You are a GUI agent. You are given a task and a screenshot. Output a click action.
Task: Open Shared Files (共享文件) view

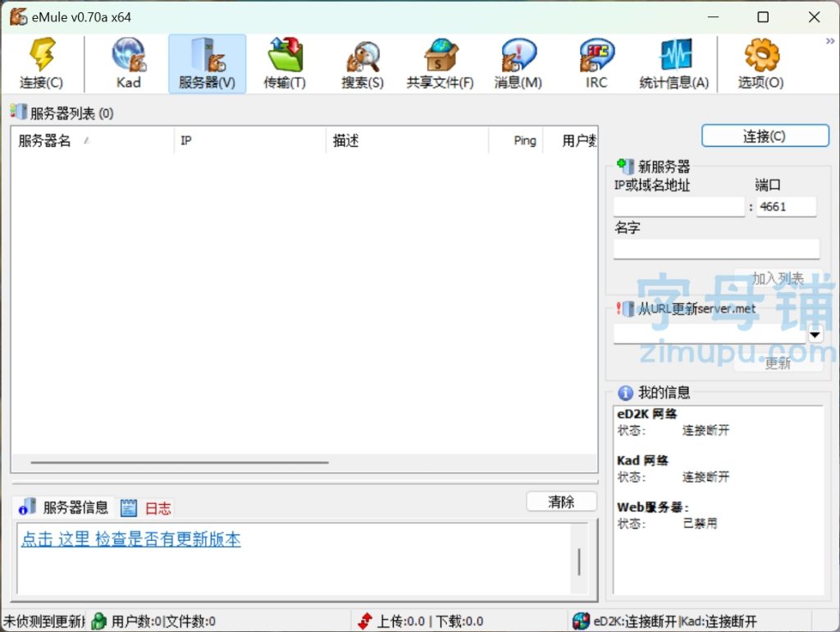(x=441, y=64)
